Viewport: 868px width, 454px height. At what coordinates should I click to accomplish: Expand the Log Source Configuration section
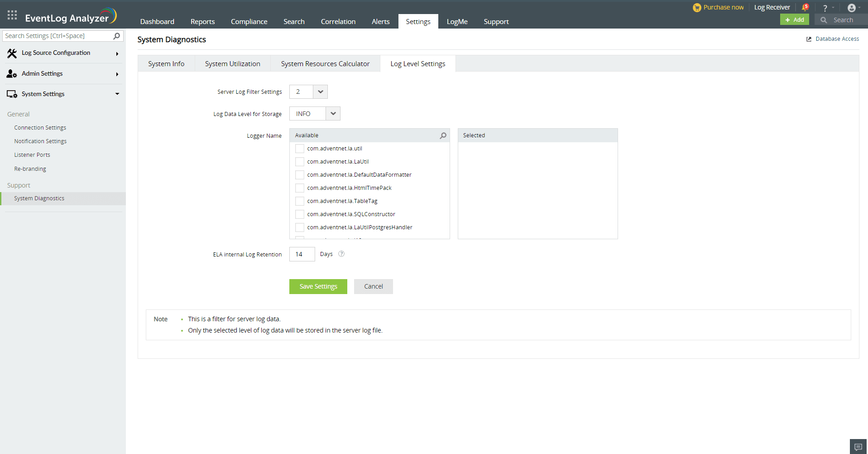tap(62, 53)
